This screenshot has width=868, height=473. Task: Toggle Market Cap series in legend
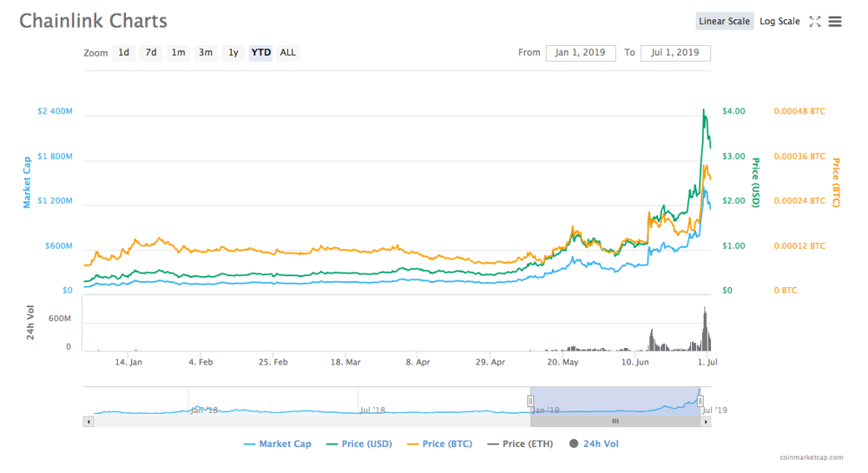(x=278, y=443)
